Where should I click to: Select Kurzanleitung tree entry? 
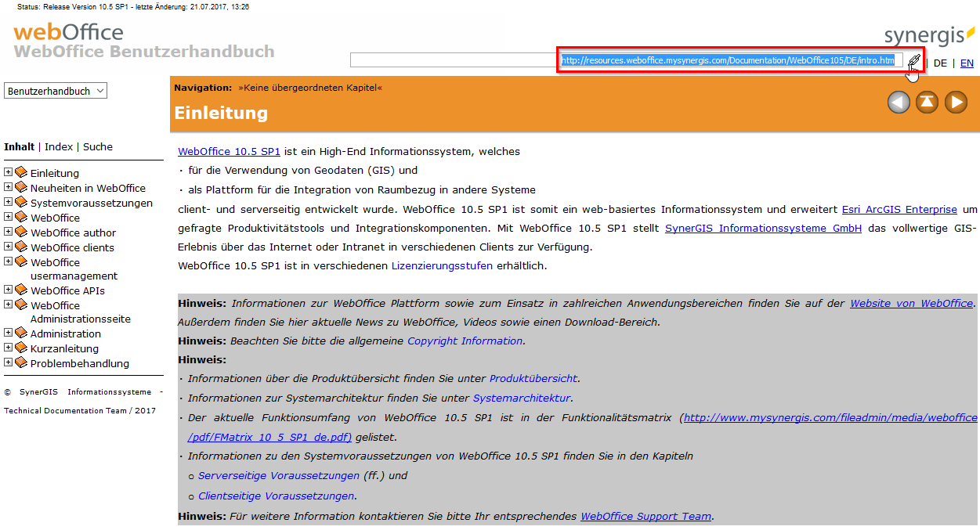64,348
